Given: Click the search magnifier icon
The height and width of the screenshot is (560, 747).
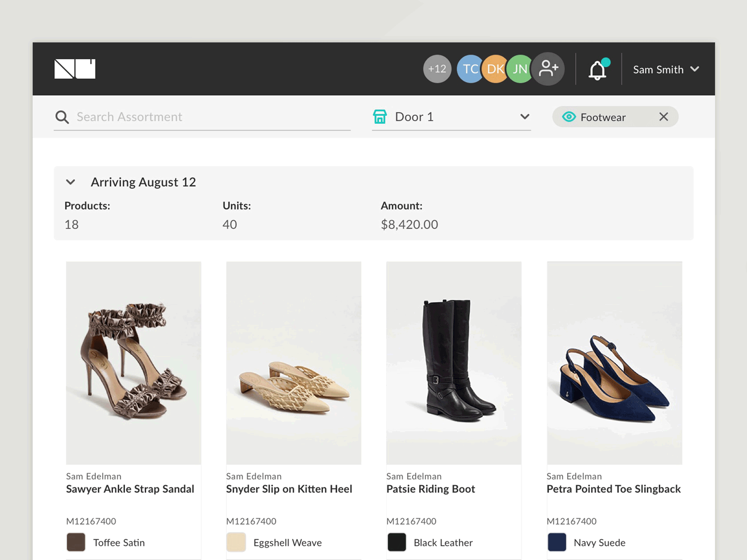Looking at the screenshot, I should click(x=62, y=117).
